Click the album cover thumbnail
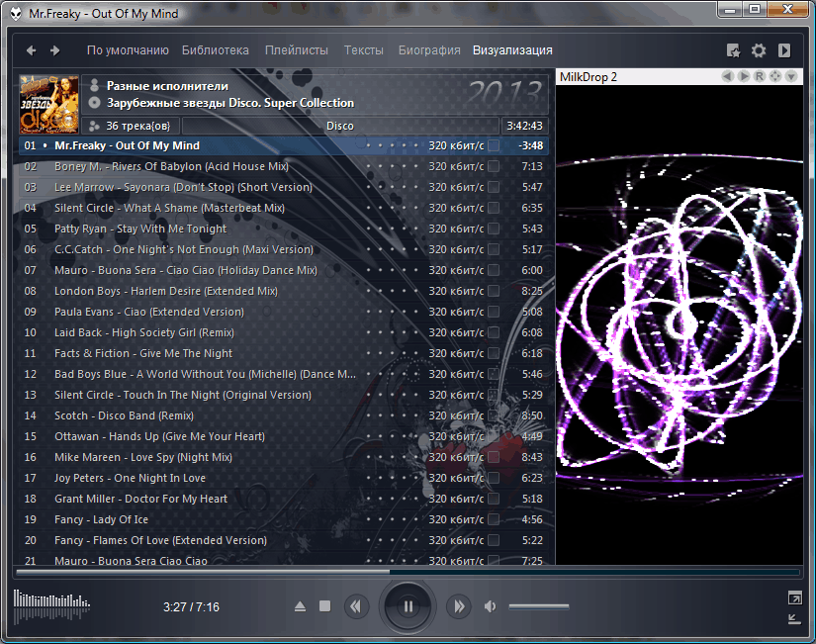 [x=48, y=104]
